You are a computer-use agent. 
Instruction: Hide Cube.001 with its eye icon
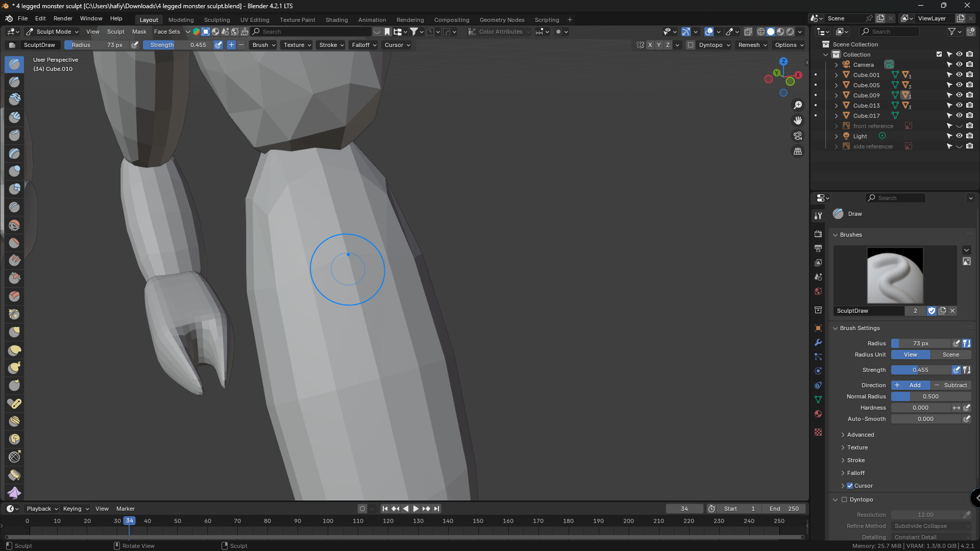pyautogui.click(x=959, y=75)
